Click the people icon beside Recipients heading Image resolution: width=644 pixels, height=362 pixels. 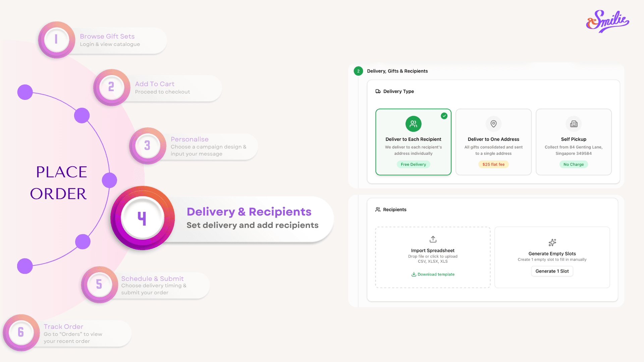(378, 209)
